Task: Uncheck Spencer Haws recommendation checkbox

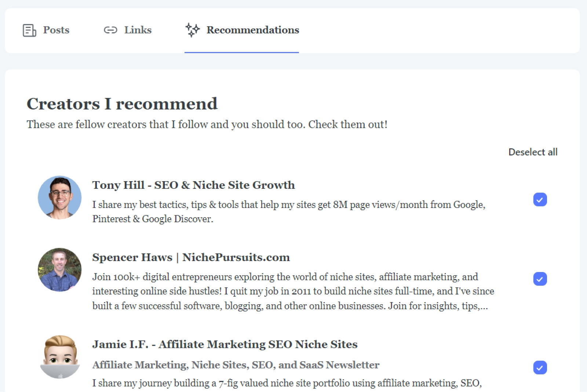Action: pyautogui.click(x=540, y=279)
